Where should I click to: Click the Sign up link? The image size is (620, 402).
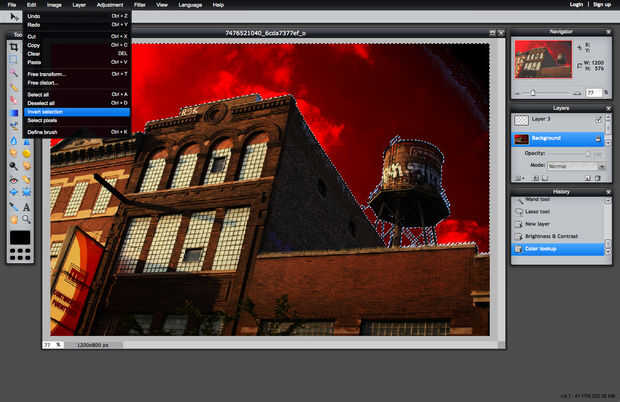pyautogui.click(x=602, y=5)
